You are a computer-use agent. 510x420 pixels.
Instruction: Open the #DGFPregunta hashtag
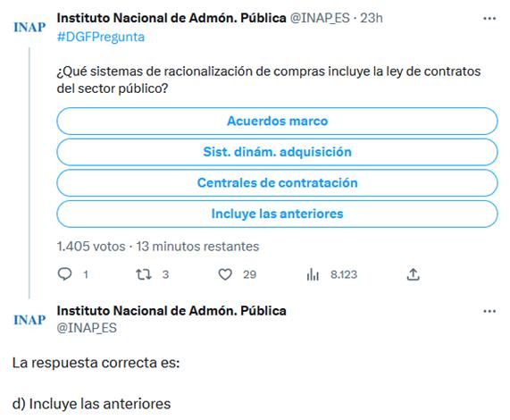pyautogui.click(x=101, y=37)
